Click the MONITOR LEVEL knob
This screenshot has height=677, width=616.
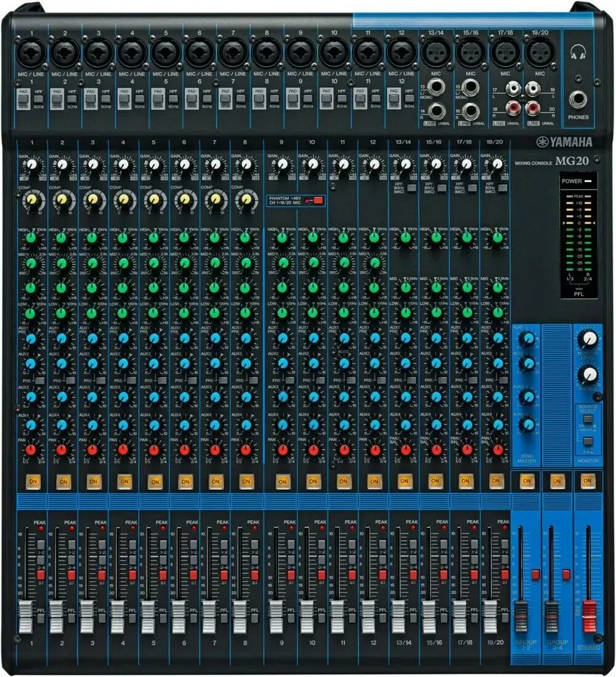(590, 338)
